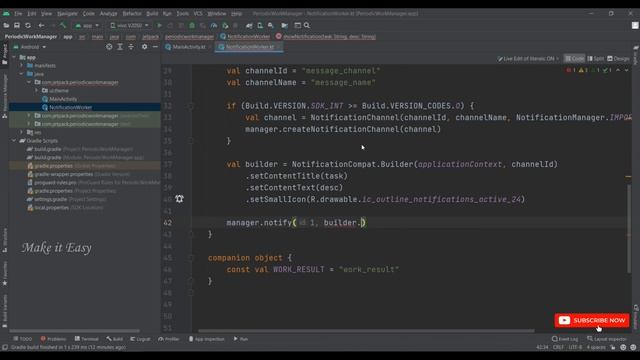Image resolution: width=640 pixels, height=360 pixels.
Task: Click the Make Project hammer icon
Action: point(63,25)
